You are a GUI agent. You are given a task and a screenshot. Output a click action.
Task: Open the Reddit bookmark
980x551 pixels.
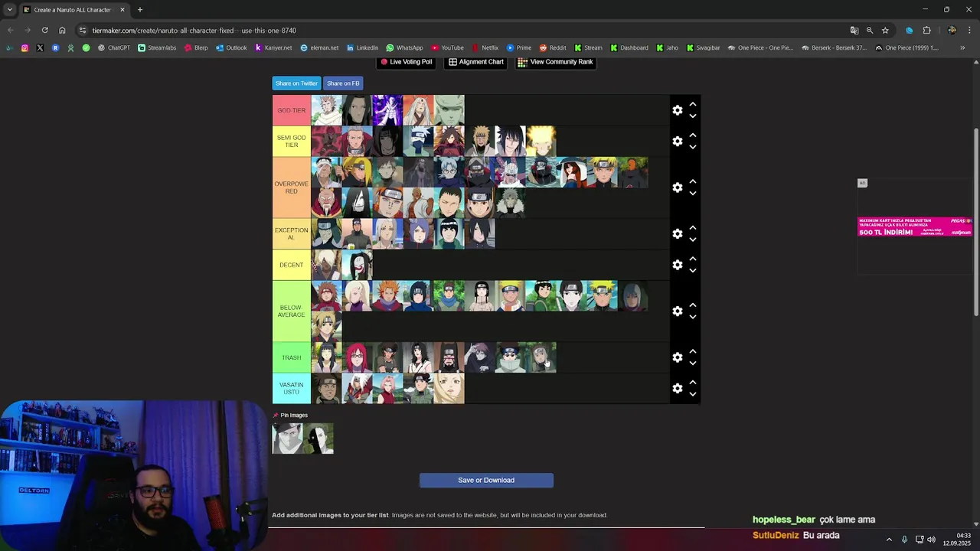(553, 47)
